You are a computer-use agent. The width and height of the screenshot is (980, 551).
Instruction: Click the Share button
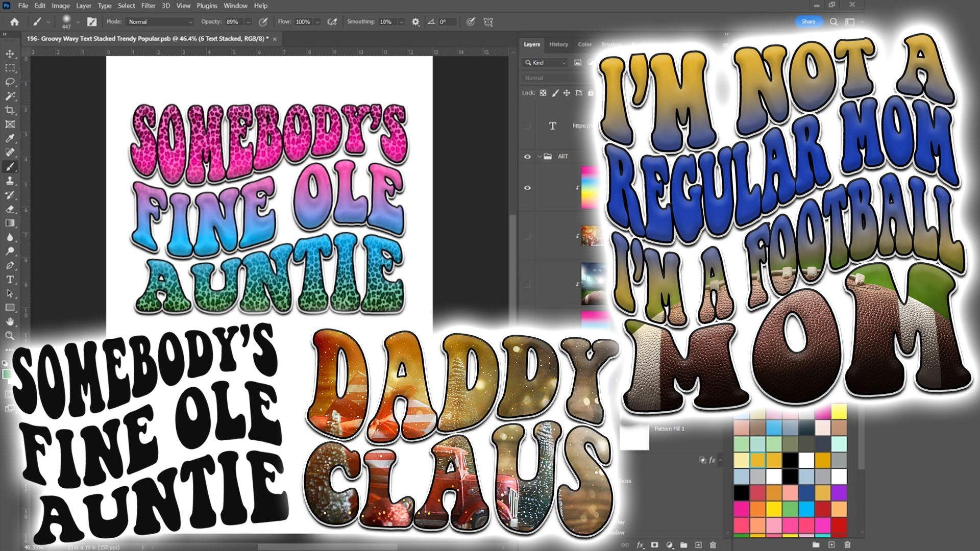coord(809,22)
